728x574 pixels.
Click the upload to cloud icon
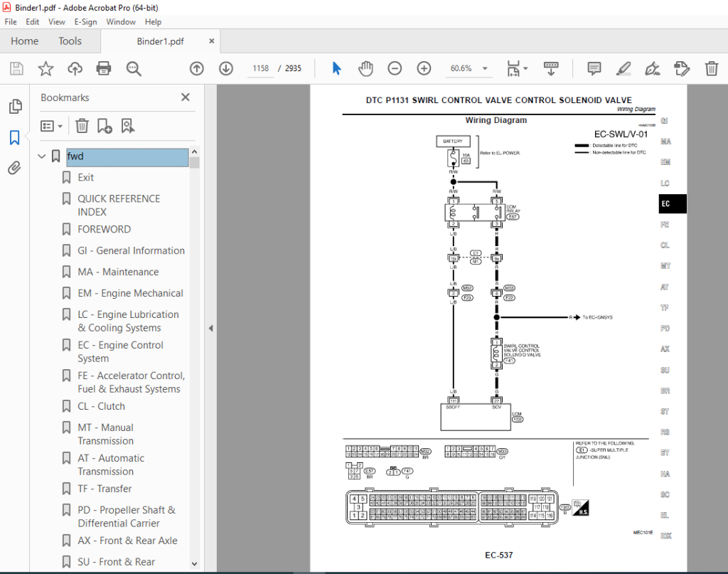[75, 69]
